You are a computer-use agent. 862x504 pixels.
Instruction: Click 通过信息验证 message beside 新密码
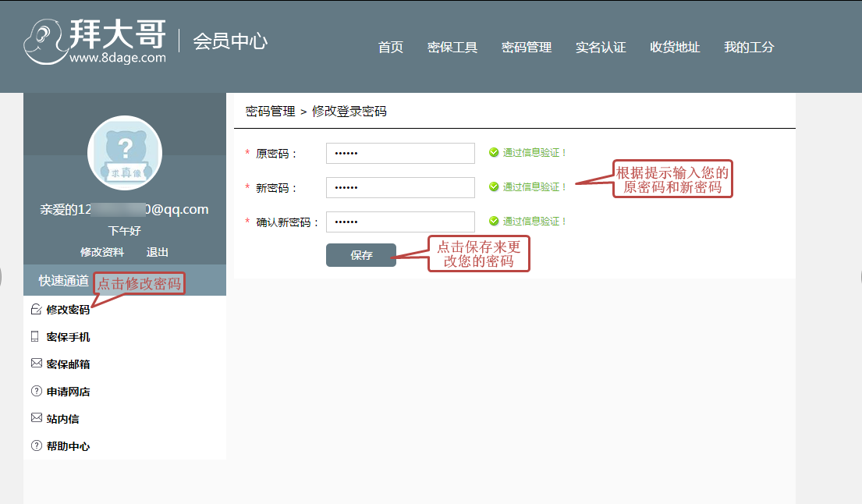(534, 187)
